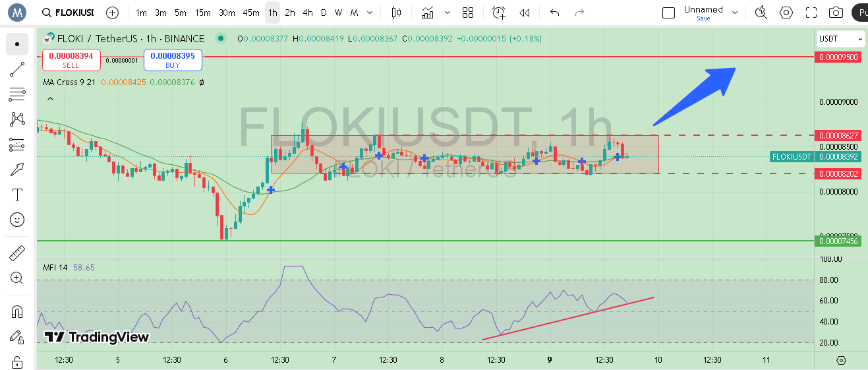This screenshot has width=868, height=370.
Task: Expand the layout name dropdown arrow
Action: click(735, 13)
